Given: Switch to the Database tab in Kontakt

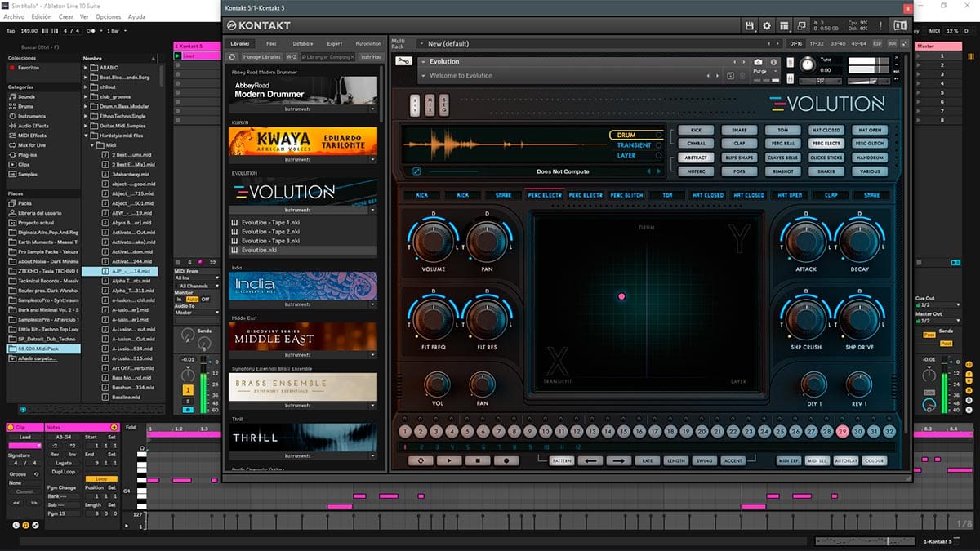Looking at the screenshot, I should tap(302, 43).
